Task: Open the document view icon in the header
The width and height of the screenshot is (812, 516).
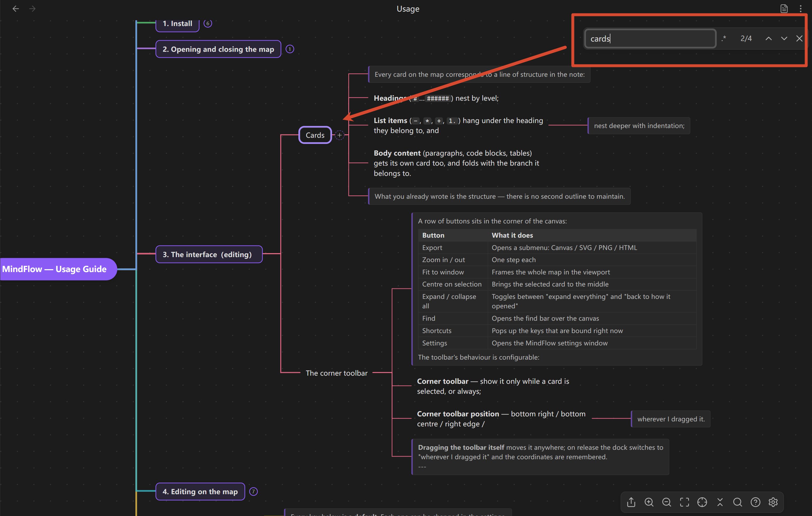Action: [784, 9]
